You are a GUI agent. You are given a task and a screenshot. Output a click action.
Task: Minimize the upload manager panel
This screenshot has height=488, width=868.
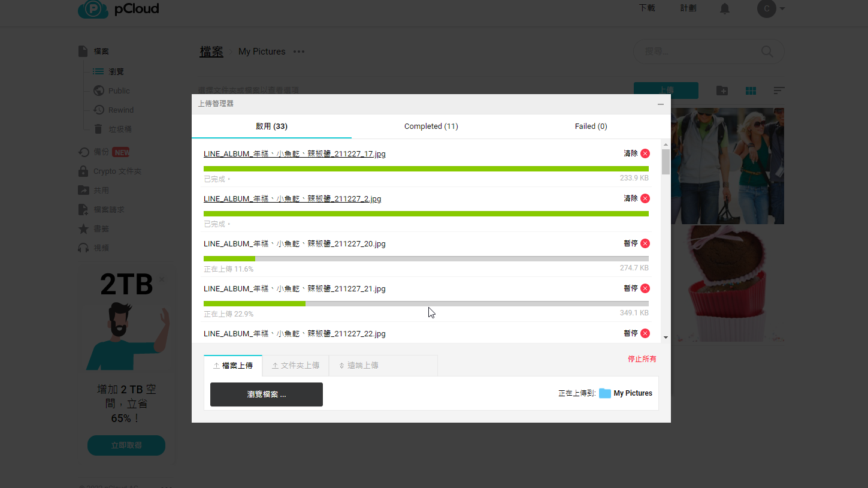(660, 104)
